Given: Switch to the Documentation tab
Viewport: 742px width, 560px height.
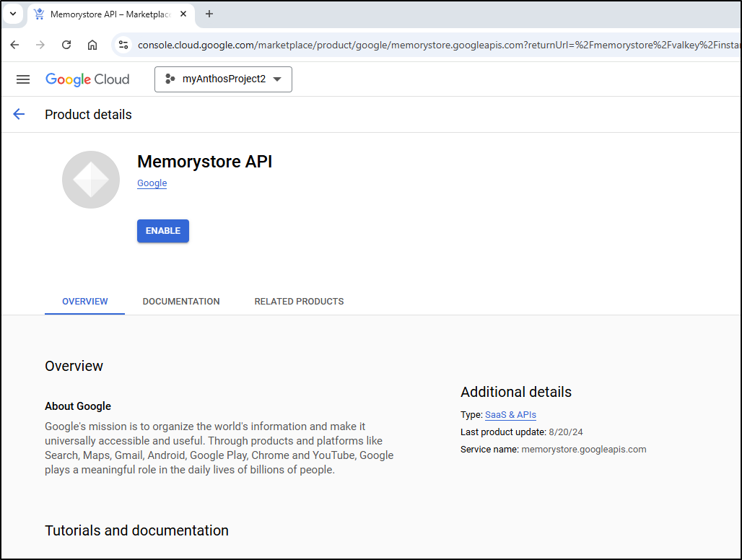Looking at the screenshot, I should (181, 301).
